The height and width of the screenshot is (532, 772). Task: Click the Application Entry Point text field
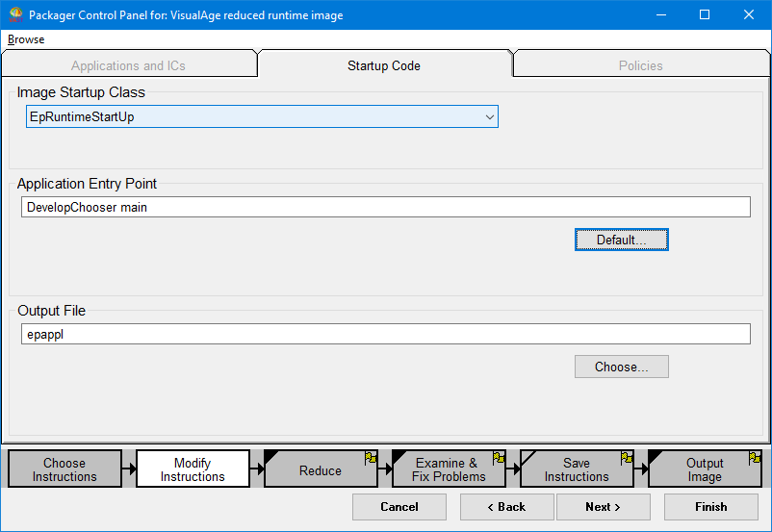tap(385, 207)
